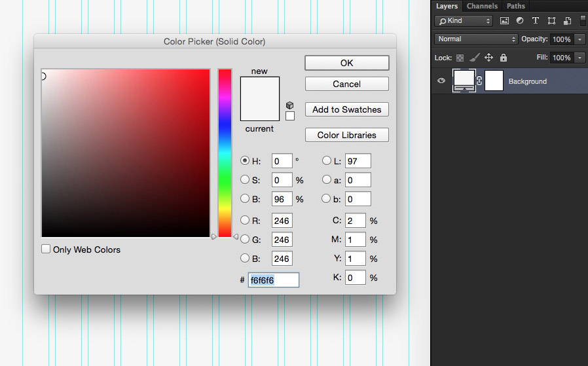
Task: Lock all padlock icon
Action: click(x=504, y=58)
